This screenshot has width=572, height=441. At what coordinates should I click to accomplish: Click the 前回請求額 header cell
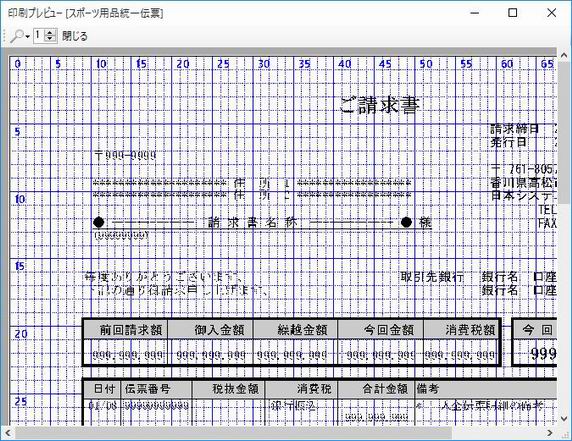click(126, 330)
